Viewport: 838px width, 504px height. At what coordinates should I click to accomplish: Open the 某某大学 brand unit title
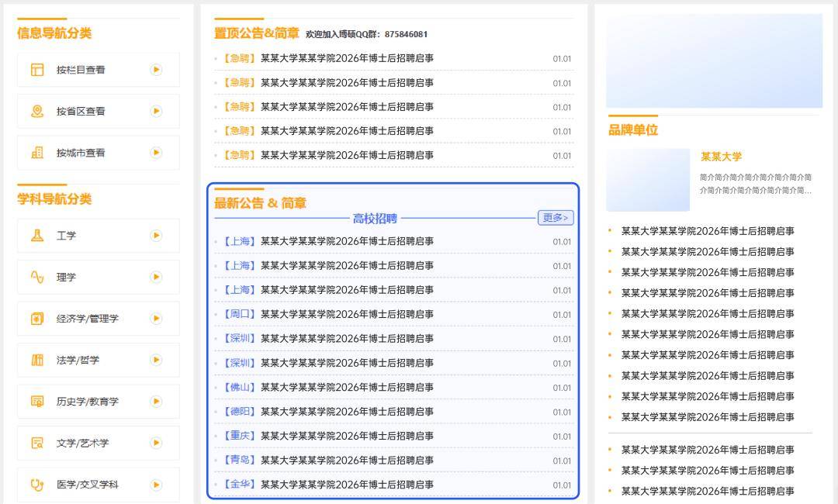point(721,157)
